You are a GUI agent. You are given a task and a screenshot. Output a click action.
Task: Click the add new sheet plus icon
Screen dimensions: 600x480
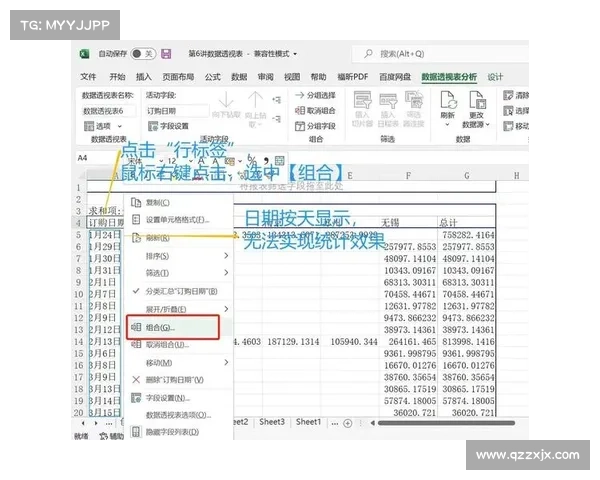[347, 423]
